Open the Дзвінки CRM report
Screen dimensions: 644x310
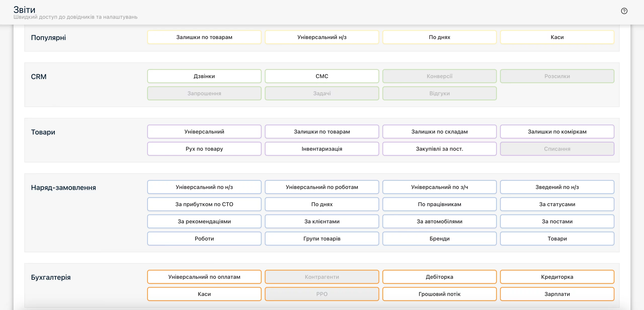[204, 76]
